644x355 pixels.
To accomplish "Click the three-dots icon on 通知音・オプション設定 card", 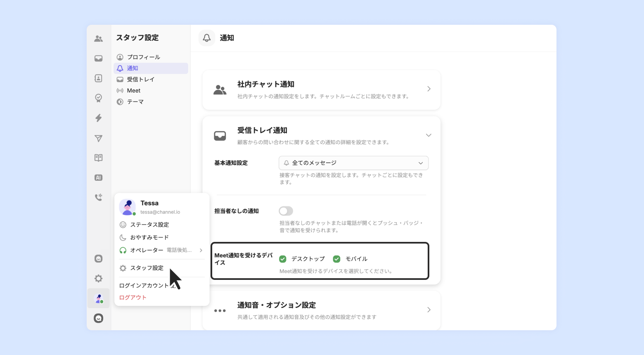I will pos(220,310).
